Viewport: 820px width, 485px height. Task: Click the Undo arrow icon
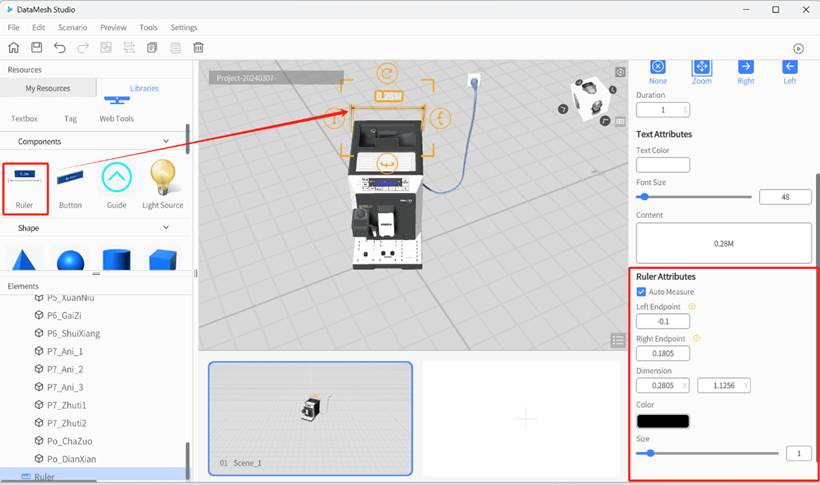[x=60, y=48]
